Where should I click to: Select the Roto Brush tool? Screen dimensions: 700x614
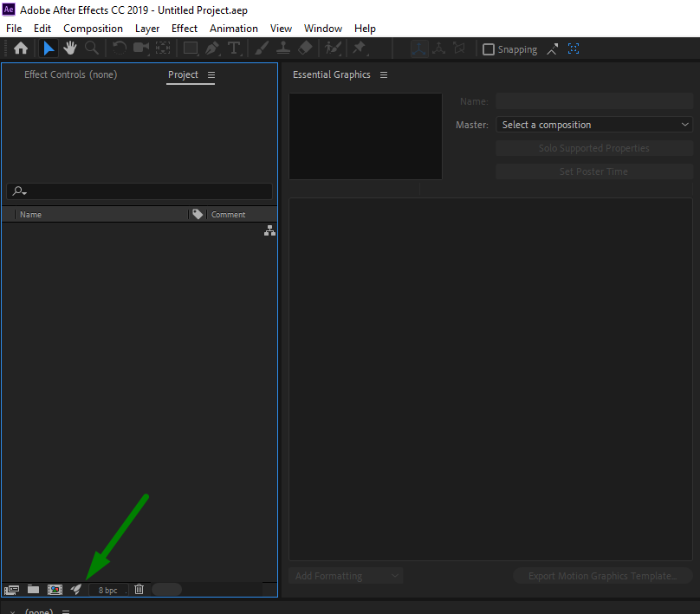coord(333,48)
